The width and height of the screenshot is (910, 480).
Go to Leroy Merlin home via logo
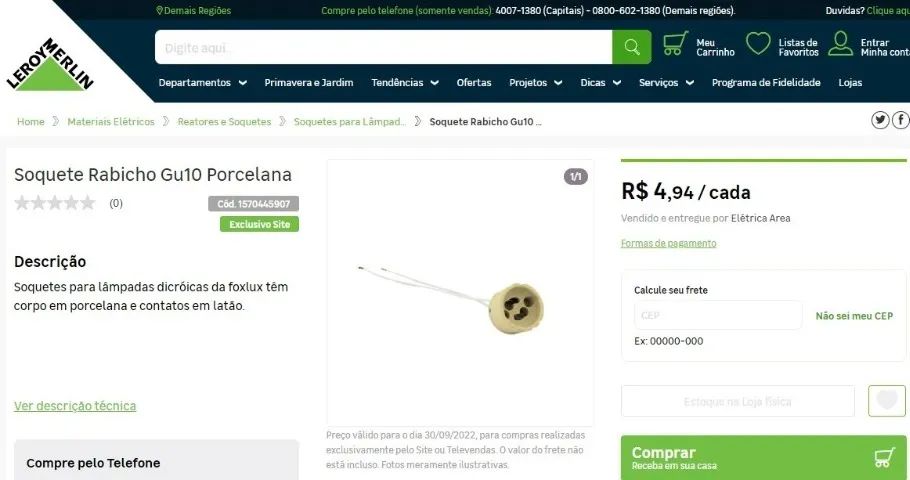[x=50, y=64]
